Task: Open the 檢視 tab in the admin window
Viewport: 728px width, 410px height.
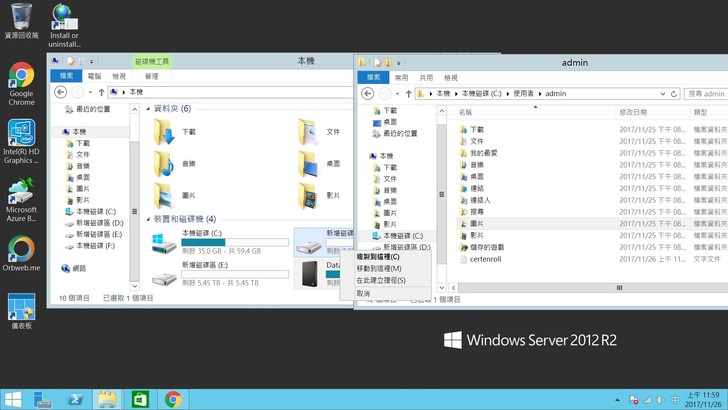Action: (450, 78)
